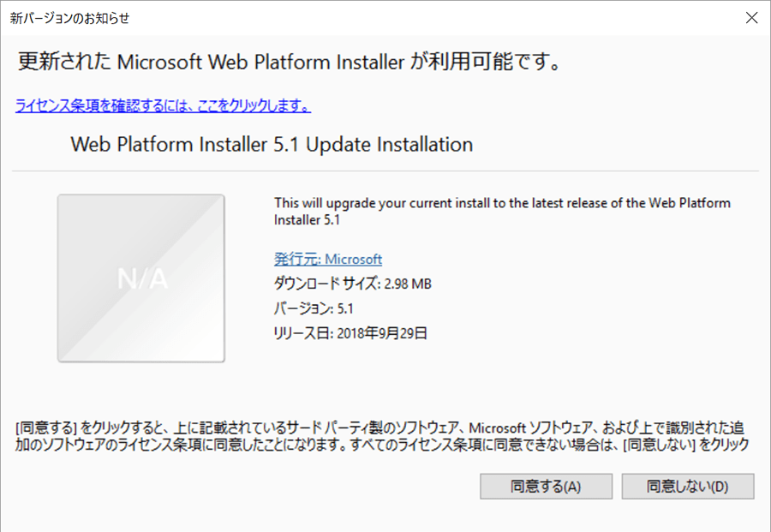The width and height of the screenshot is (771, 532).
Task: Select the Web Platform Installer 5.1 Update Installation title
Action: tap(272, 145)
